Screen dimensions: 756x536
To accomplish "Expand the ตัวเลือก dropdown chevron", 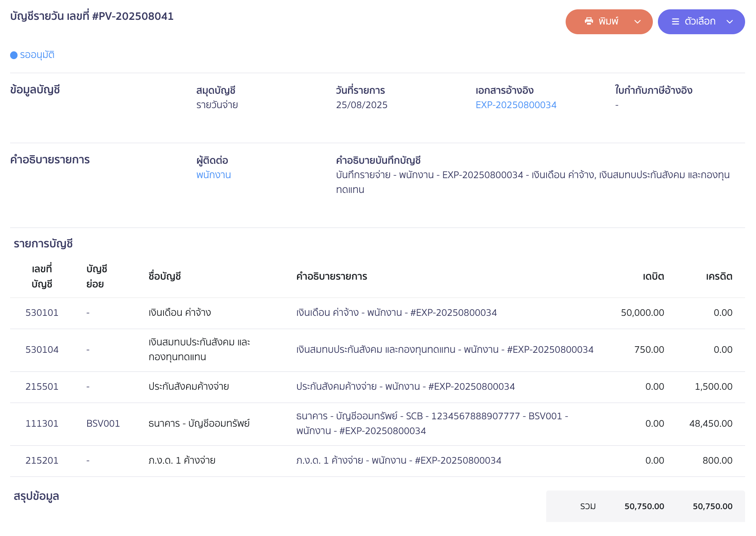I will coord(730,22).
